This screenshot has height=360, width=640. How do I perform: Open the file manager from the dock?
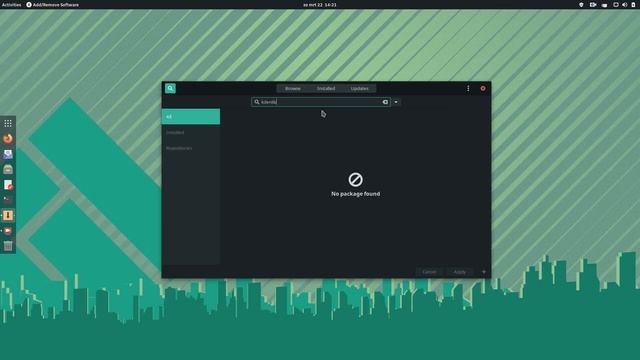[8, 169]
